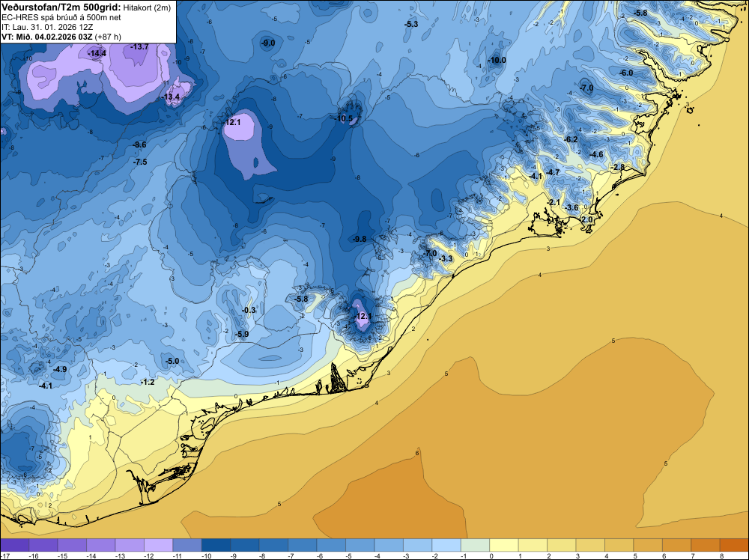Select the 4 label on the color legend

(605, 556)
